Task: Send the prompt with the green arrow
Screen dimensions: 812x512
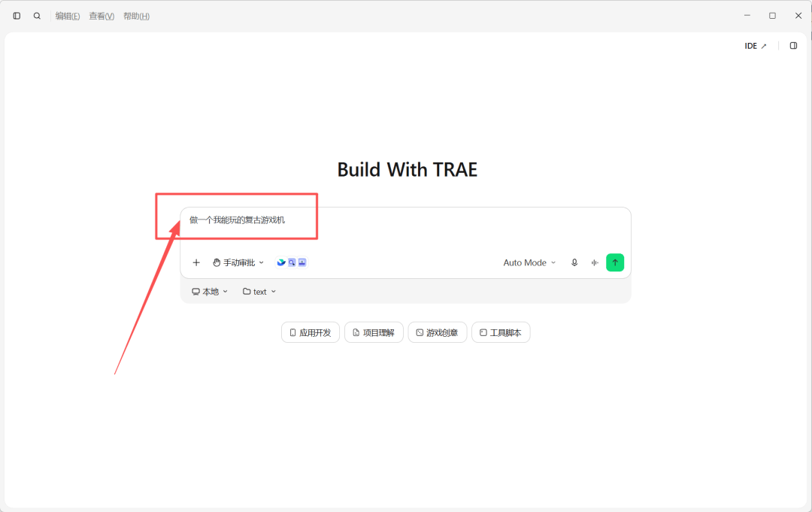Action: pos(615,262)
